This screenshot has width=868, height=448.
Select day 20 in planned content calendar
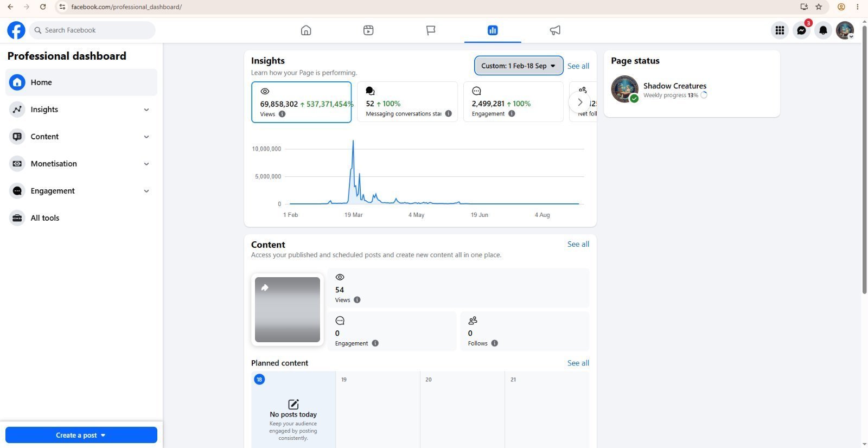(x=429, y=380)
